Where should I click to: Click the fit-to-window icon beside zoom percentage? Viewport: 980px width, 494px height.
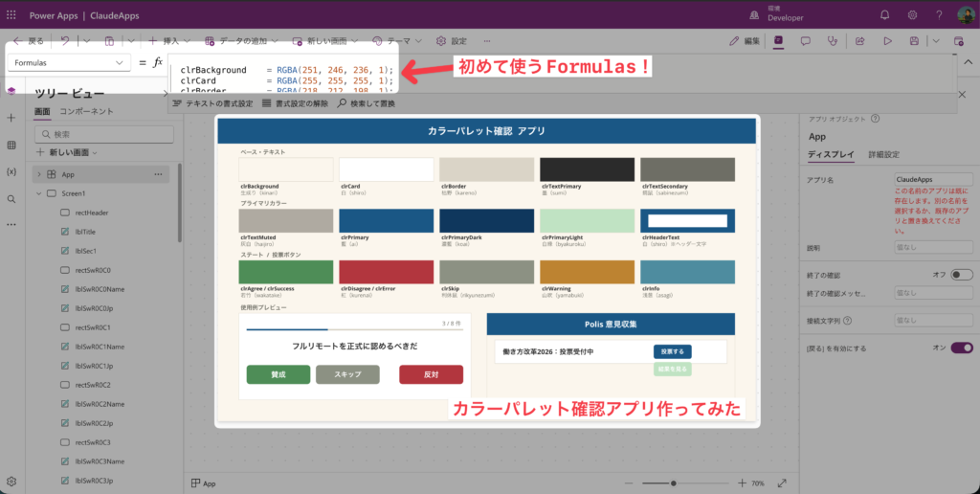tap(783, 483)
